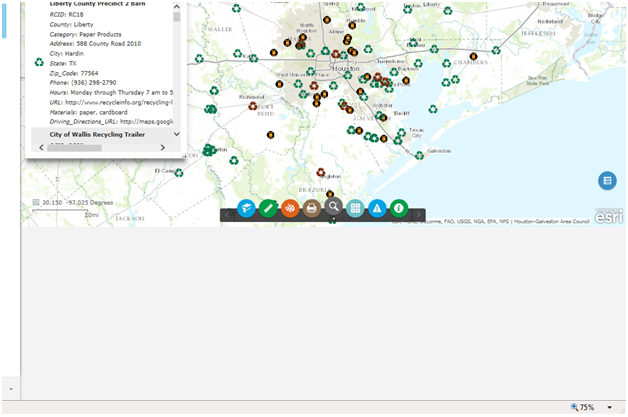This screenshot has height=417, width=628.
Task: Click the Zip_Code 77564 field
Action: [74, 73]
